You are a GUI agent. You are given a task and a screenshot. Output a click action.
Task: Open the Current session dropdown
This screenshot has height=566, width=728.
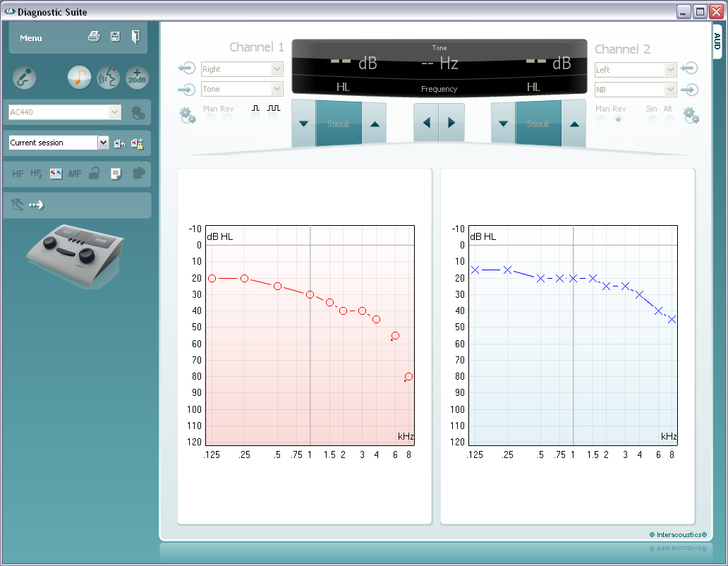[x=59, y=143]
